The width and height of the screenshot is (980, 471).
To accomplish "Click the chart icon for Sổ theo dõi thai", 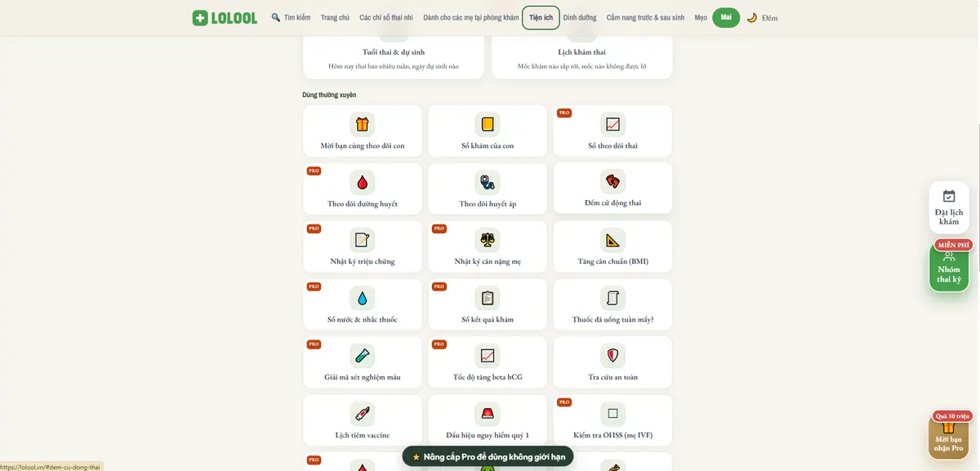I will click(613, 124).
